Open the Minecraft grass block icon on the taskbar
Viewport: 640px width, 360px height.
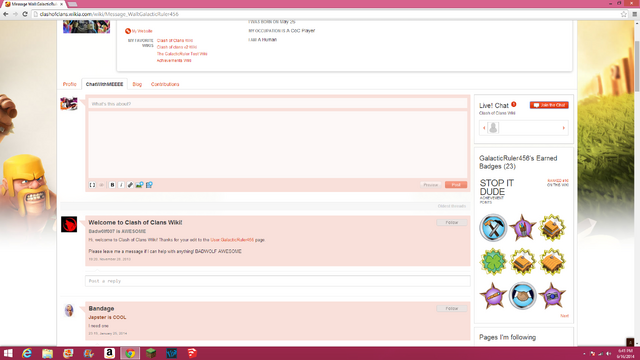pos(151,353)
